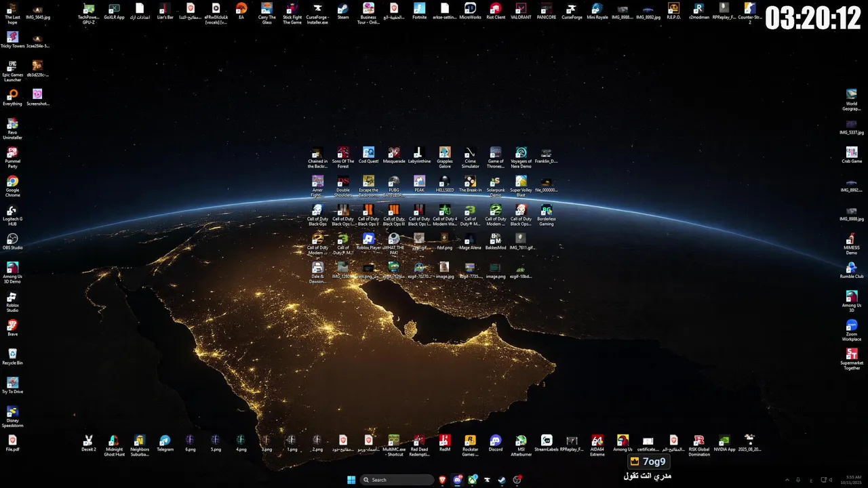Image resolution: width=868 pixels, height=488 pixels.
Task: Open Try To Drive shortcut
Action: click(x=12, y=384)
